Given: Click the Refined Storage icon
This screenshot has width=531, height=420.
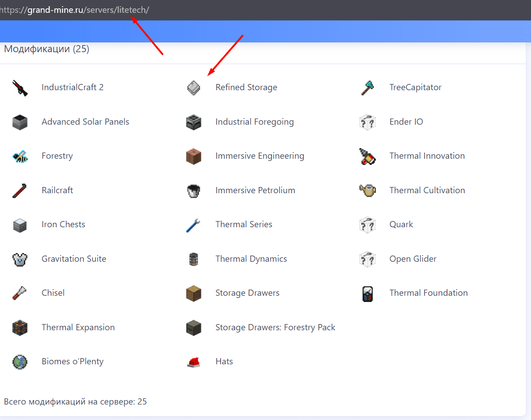Looking at the screenshot, I should (194, 88).
